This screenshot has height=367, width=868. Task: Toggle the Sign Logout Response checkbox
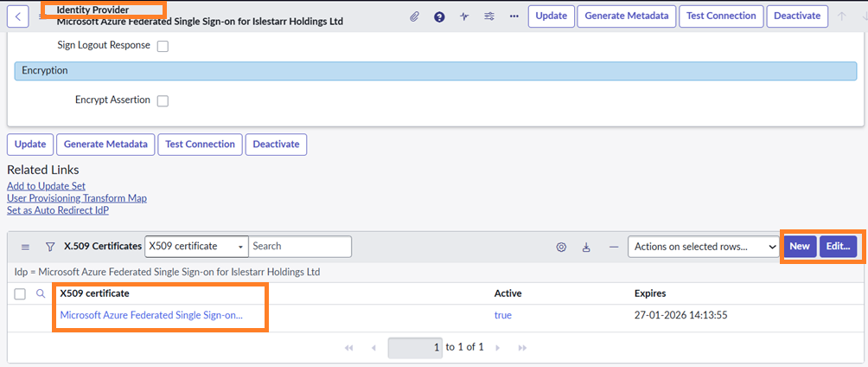coord(163,47)
